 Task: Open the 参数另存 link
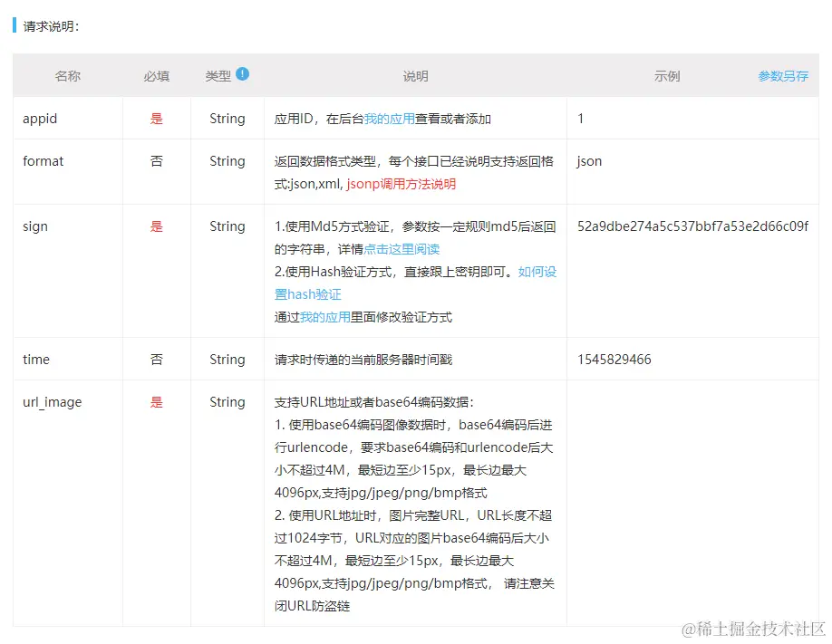[783, 76]
